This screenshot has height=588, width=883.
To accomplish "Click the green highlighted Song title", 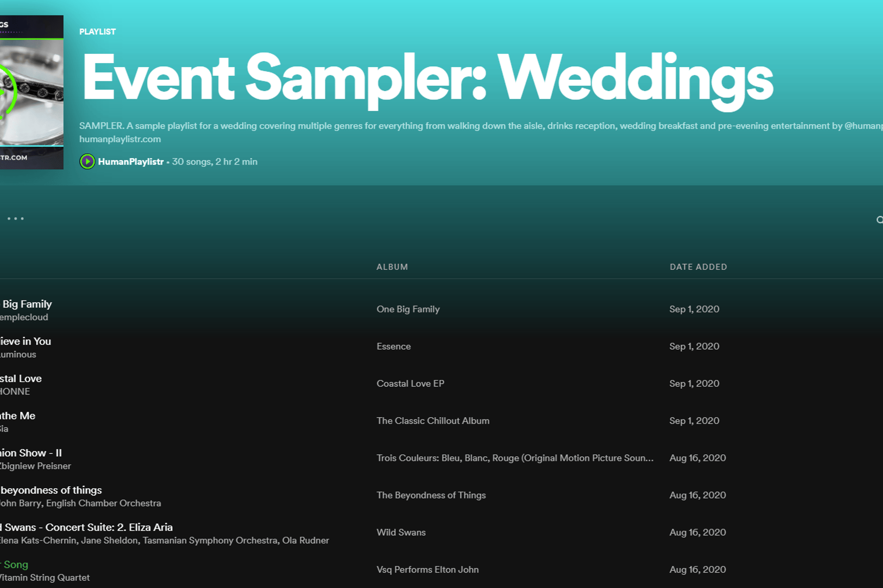I will 14,565.
